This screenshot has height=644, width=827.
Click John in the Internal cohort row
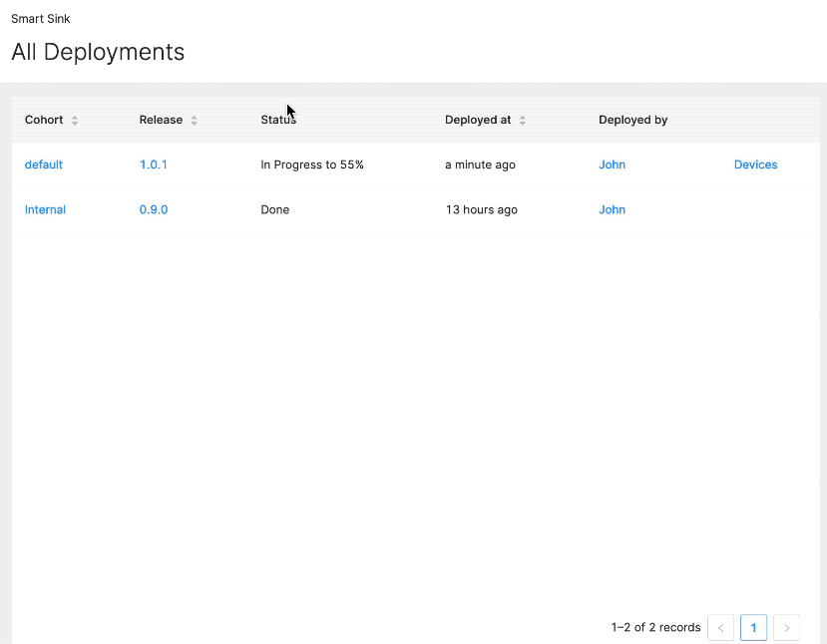pos(612,209)
